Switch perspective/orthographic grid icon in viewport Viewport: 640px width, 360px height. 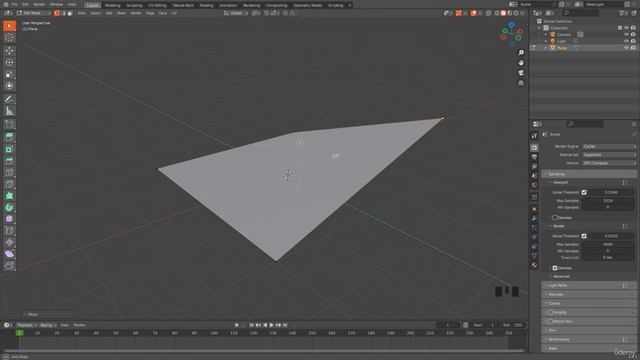(x=521, y=83)
